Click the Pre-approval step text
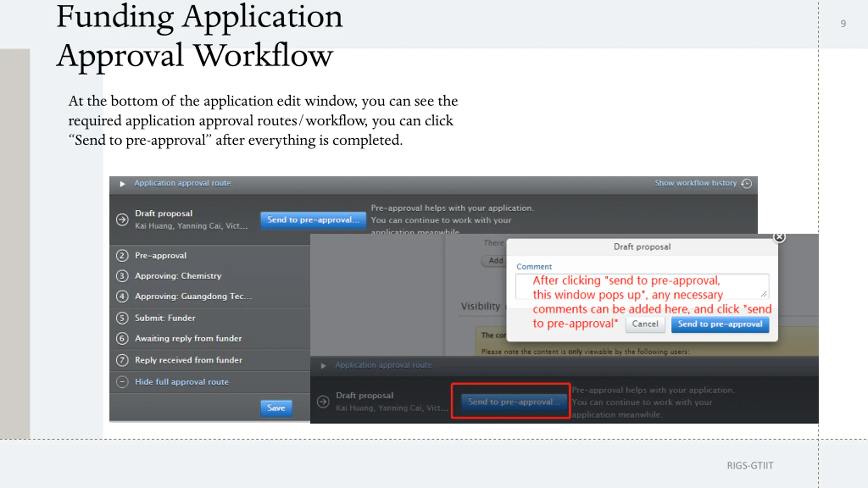868x488 pixels. [161, 256]
